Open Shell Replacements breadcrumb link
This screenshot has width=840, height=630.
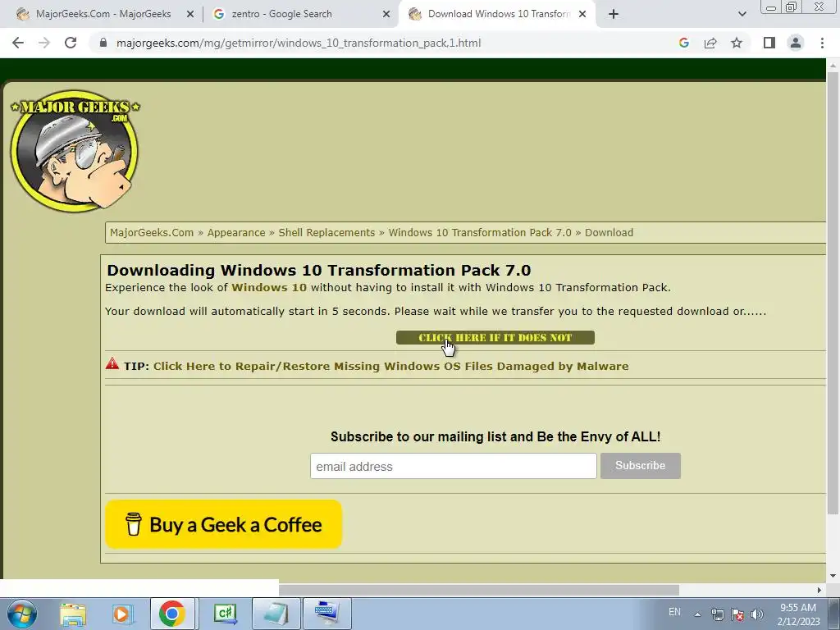coord(326,232)
